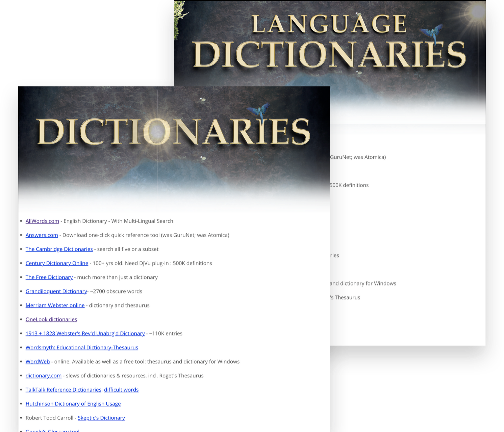The height and width of the screenshot is (432, 504).
Task: Visit the Grandiloquent Dictionary link
Action: (x=56, y=291)
